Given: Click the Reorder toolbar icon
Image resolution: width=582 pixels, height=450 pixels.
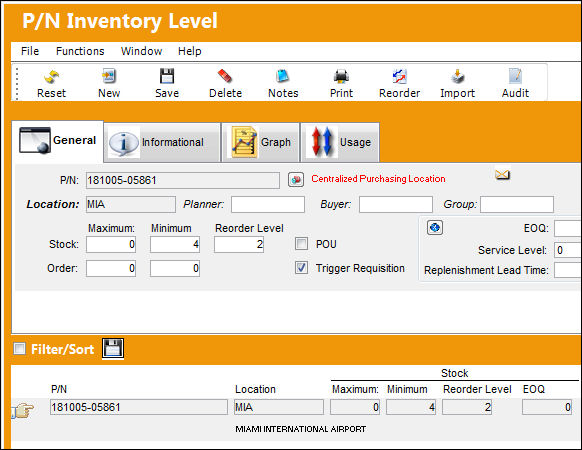Looking at the screenshot, I should click(x=399, y=76).
